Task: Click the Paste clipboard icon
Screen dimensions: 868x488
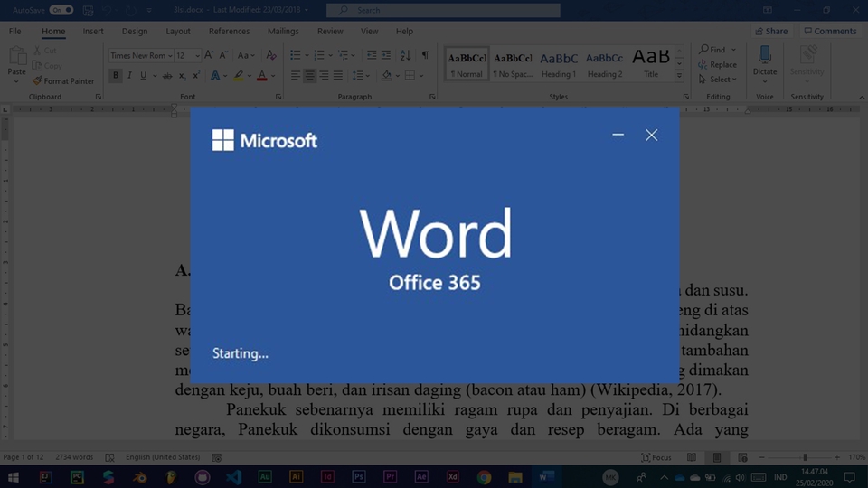Action: point(17,56)
